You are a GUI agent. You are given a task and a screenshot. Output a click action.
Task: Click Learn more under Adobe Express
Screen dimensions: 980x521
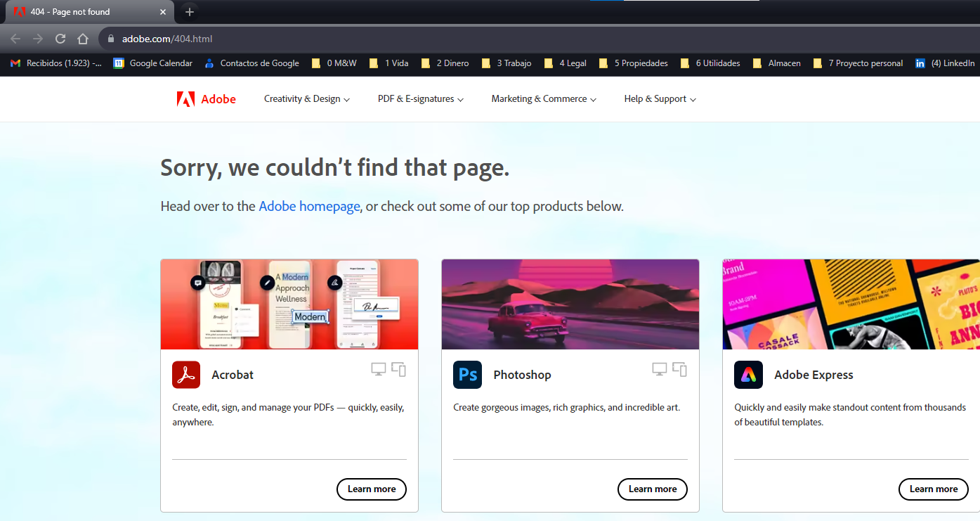pos(933,489)
